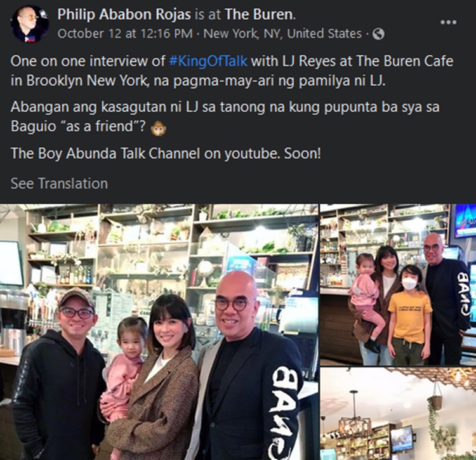Click the monkey emoji in the post

pyautogui.click(x=159, y=128)
